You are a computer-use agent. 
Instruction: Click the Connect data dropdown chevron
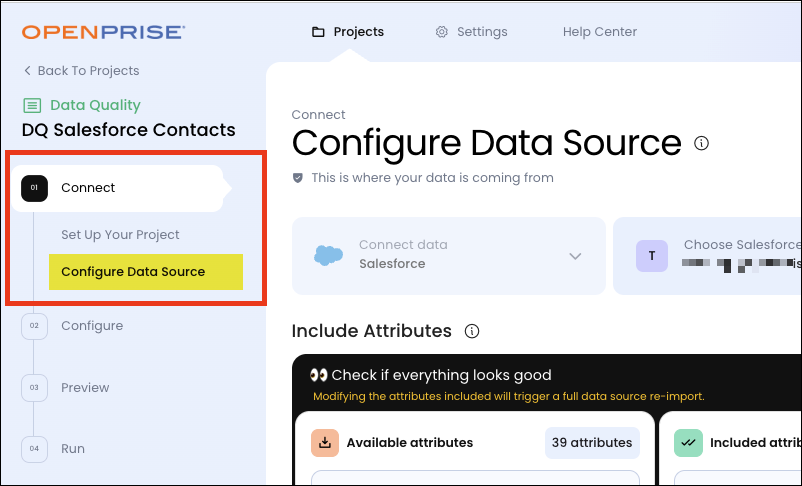(575, 256)
